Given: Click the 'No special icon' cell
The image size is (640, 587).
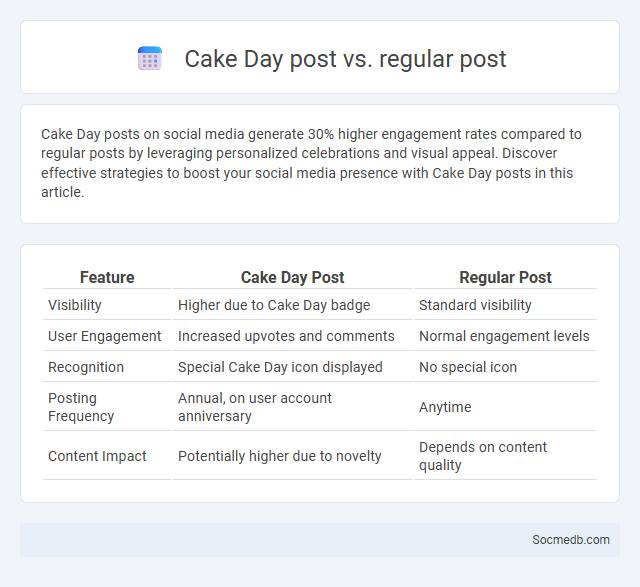Looking at the screenshot, I should point(468,367).
